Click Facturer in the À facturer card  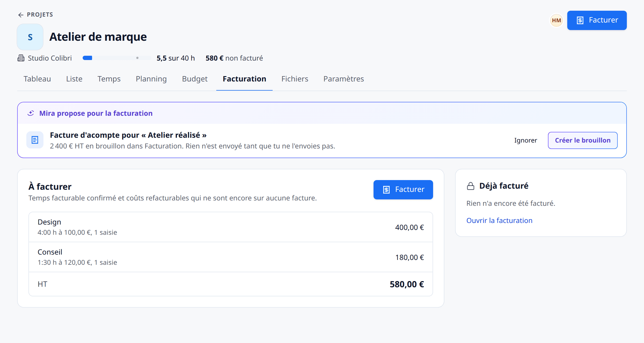[x=403, y=190]
